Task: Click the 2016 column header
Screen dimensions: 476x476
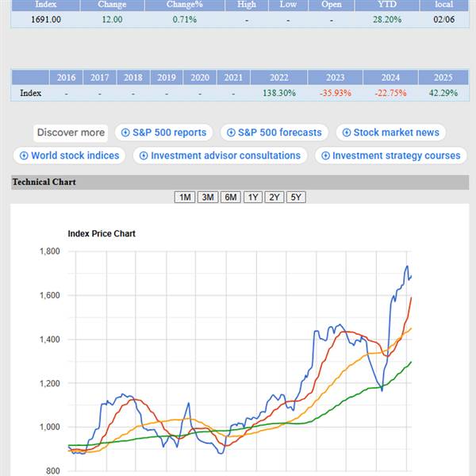Action: tap(66, 78)
